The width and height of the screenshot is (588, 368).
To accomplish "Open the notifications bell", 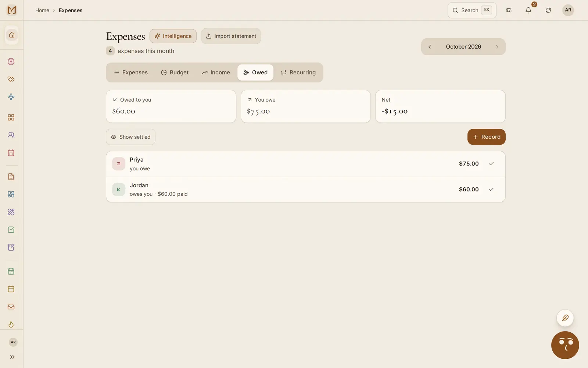I will 528,10.
